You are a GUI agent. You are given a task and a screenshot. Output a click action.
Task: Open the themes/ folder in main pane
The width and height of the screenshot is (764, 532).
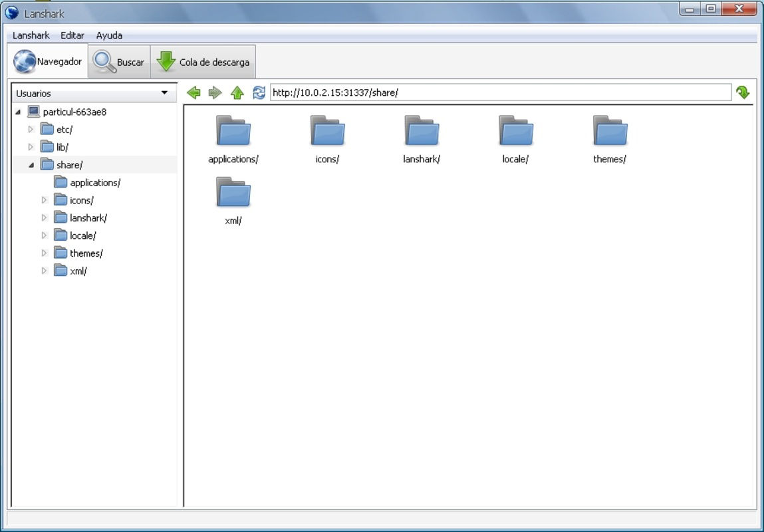(x=610, y=130)
